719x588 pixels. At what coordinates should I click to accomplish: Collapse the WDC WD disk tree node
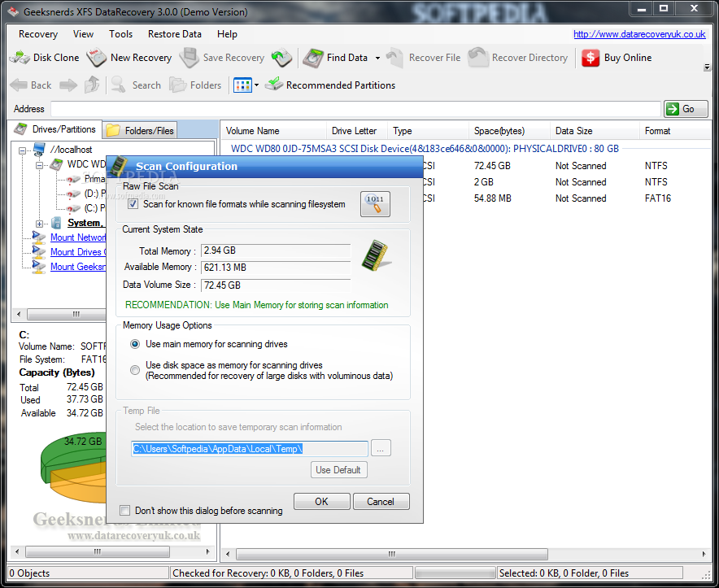coord(39,164)
